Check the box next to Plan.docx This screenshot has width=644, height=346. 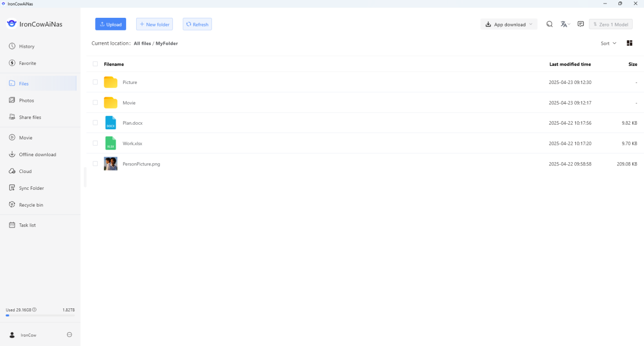pos(95,123)
